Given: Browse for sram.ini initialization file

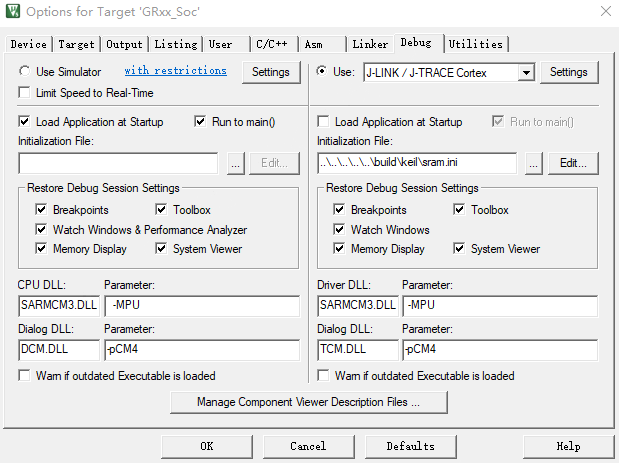Looking at the screenshot, I should pos(534,163).
